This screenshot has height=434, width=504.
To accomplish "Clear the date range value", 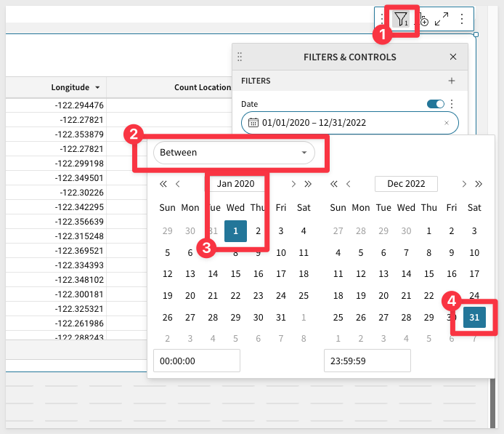I will click(x=447, y=123).
